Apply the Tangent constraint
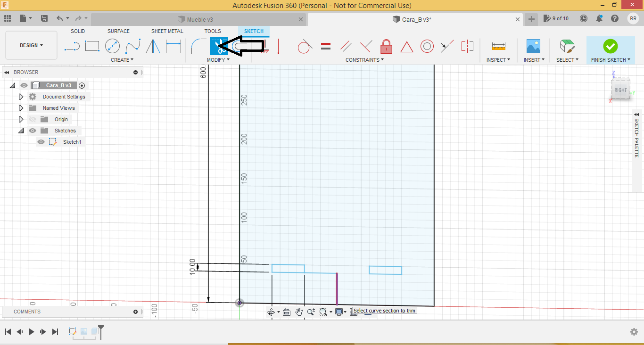644x345 pixels. 305,46
